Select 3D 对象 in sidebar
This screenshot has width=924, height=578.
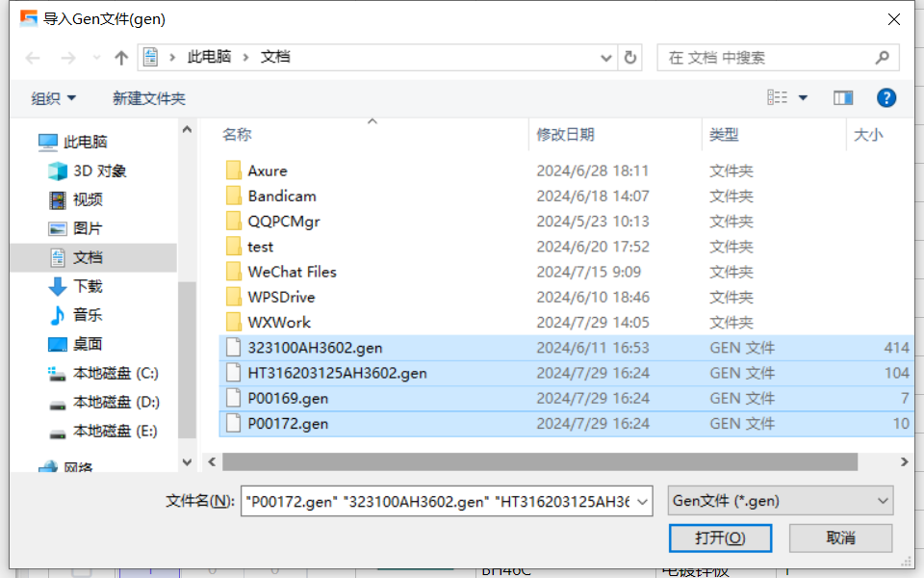coord(88,171)
